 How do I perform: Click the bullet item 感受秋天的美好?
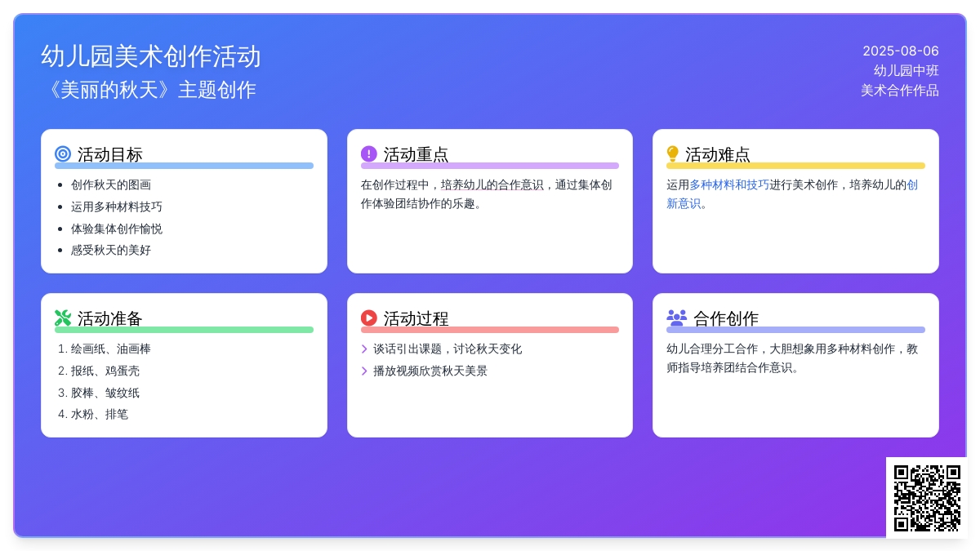click(x=111, y=250)
